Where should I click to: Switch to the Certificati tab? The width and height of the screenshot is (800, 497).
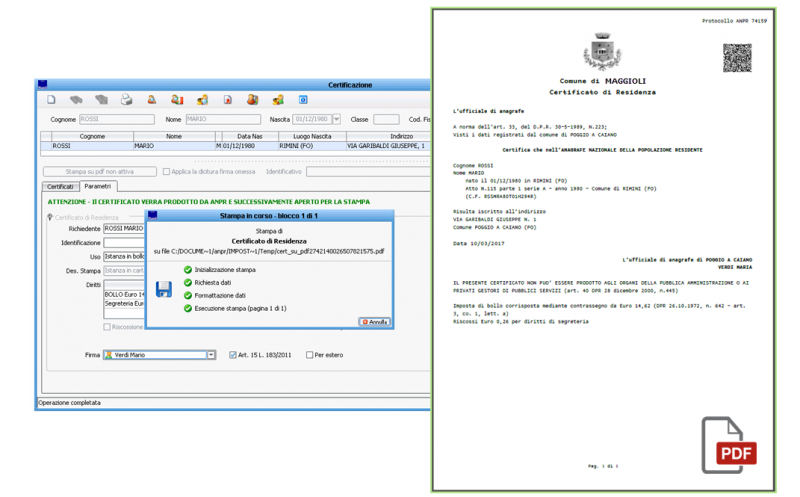click(x=60, y=186)
